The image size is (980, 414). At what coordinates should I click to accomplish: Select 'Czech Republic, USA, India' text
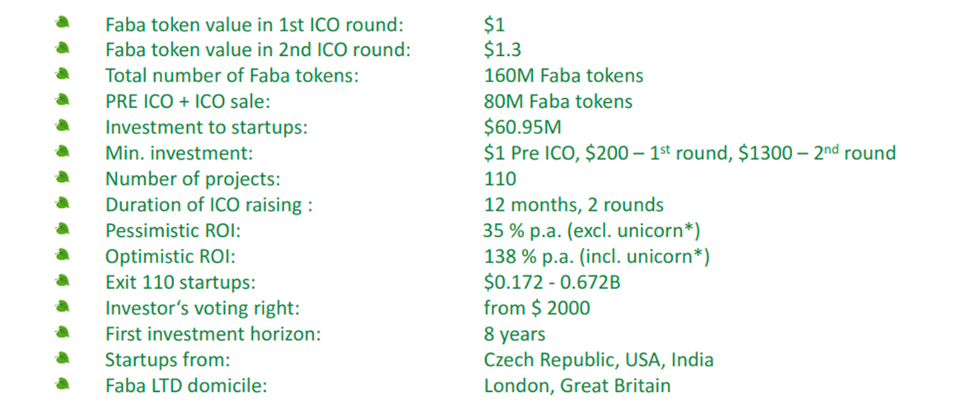(x=599, y=360)
